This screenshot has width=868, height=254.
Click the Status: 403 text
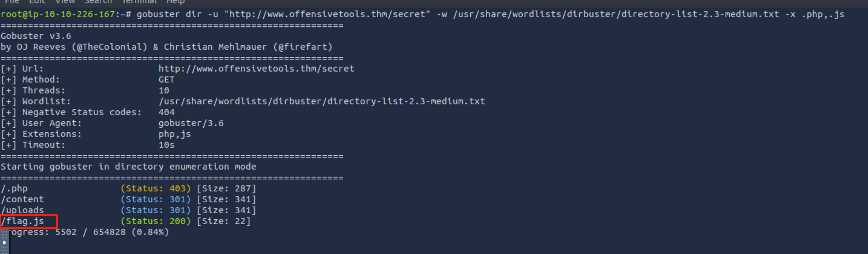point(156,188)
